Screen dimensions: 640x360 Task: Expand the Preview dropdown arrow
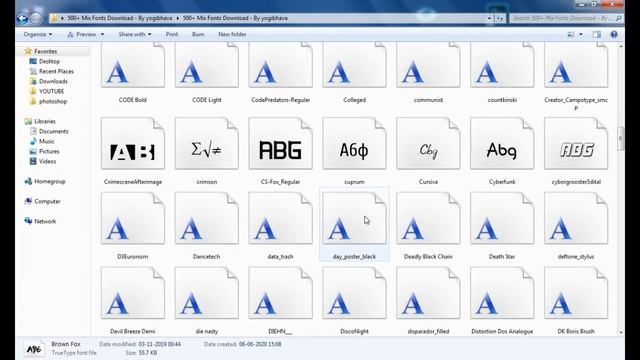[x=102, y=34]
